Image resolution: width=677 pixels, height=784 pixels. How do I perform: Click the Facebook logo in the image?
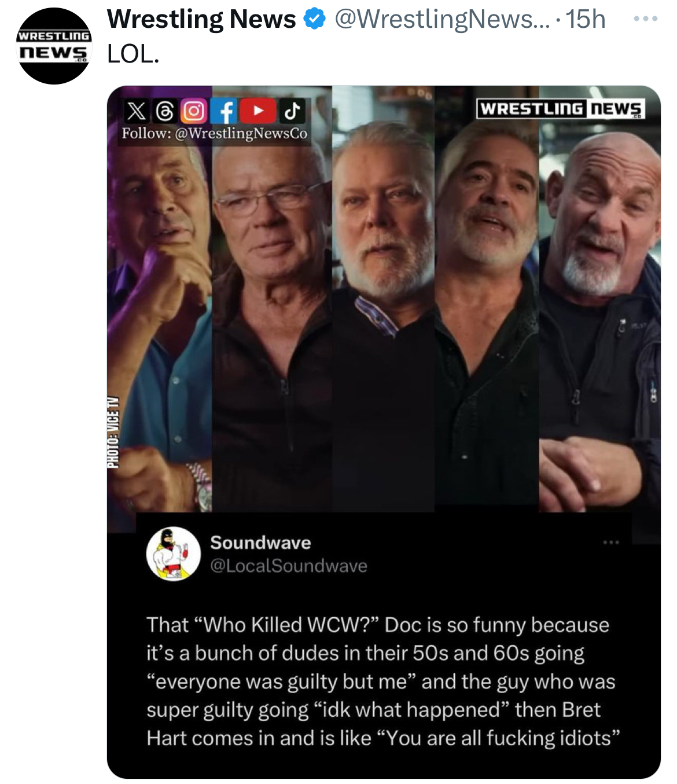[x=226, y=111]
